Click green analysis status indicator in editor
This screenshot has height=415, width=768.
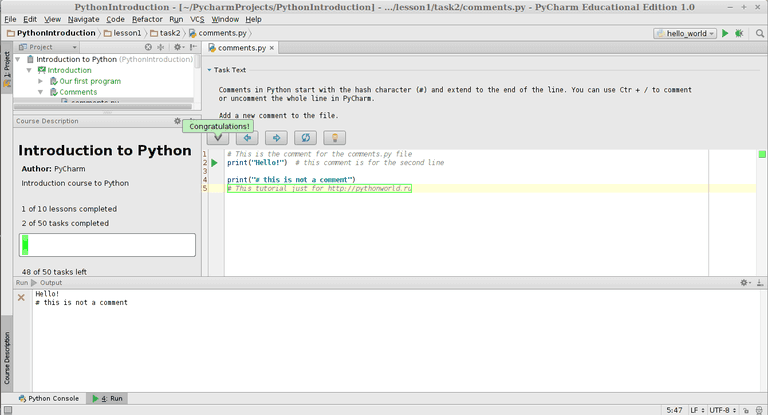[762, 154]
